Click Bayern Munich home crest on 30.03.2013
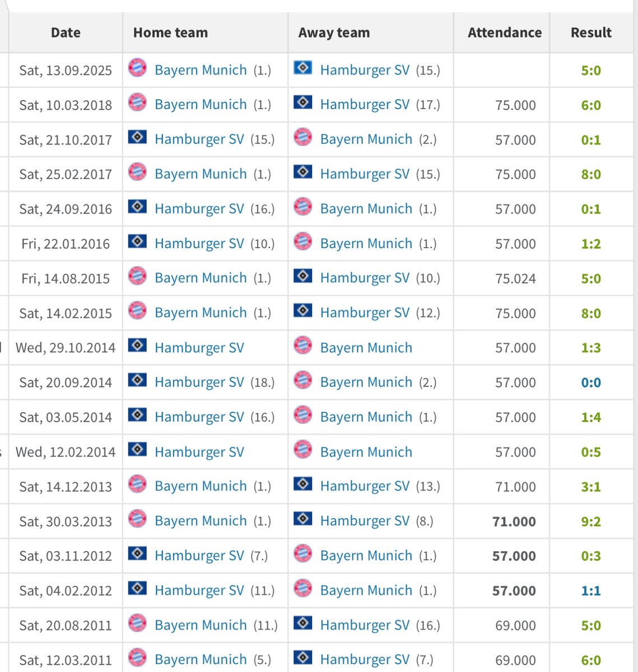Image resolution: width=638 pixels, height=672 pixels. (x=137, y=520)
